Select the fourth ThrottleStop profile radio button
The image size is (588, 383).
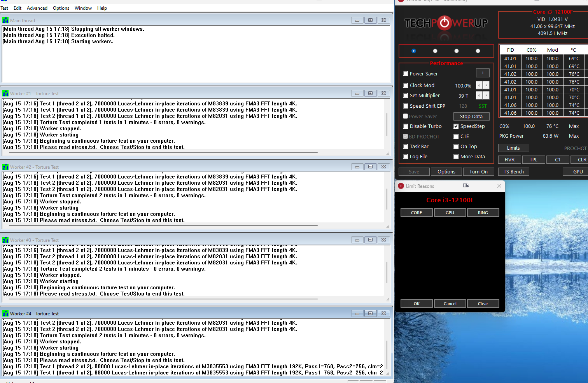[x=478, y=51]
